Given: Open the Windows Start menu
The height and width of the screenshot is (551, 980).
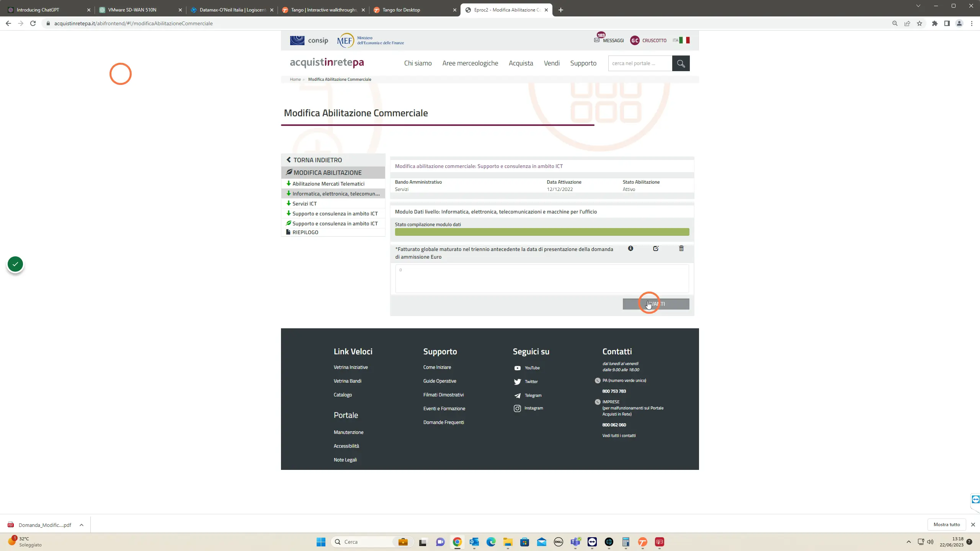Looking at the screenshot, I should (321, 542).
